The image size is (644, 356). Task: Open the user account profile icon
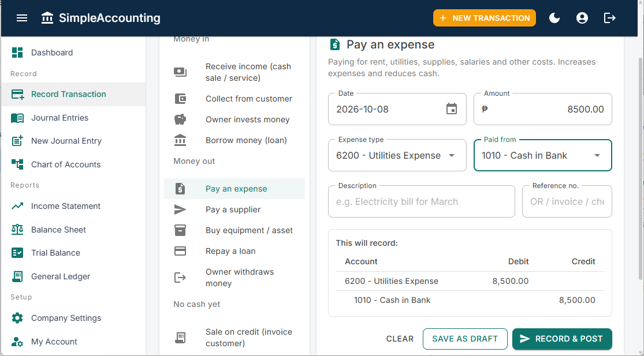pos(582,18)
